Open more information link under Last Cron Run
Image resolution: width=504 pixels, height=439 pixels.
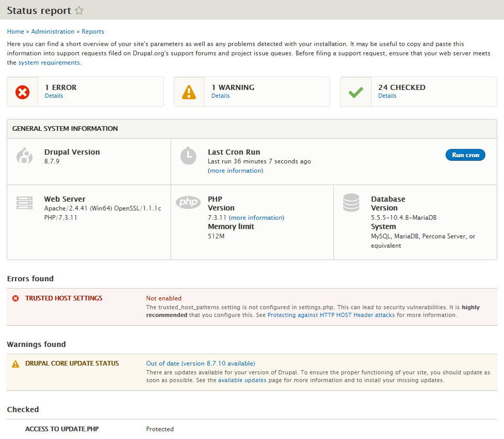236,171
